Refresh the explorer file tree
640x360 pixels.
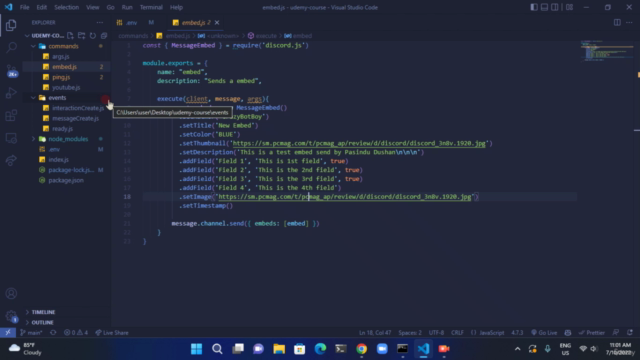tap(93, 36)
